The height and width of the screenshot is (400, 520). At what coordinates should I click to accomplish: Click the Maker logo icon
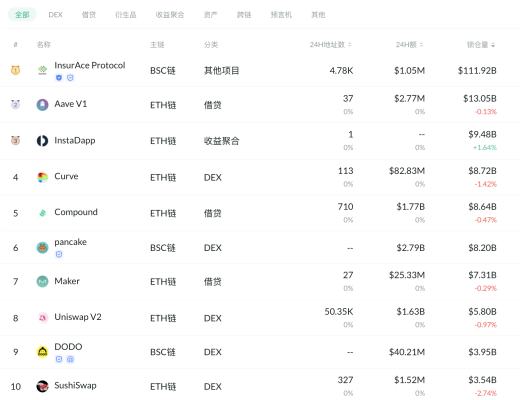click(x=42, y=282)
